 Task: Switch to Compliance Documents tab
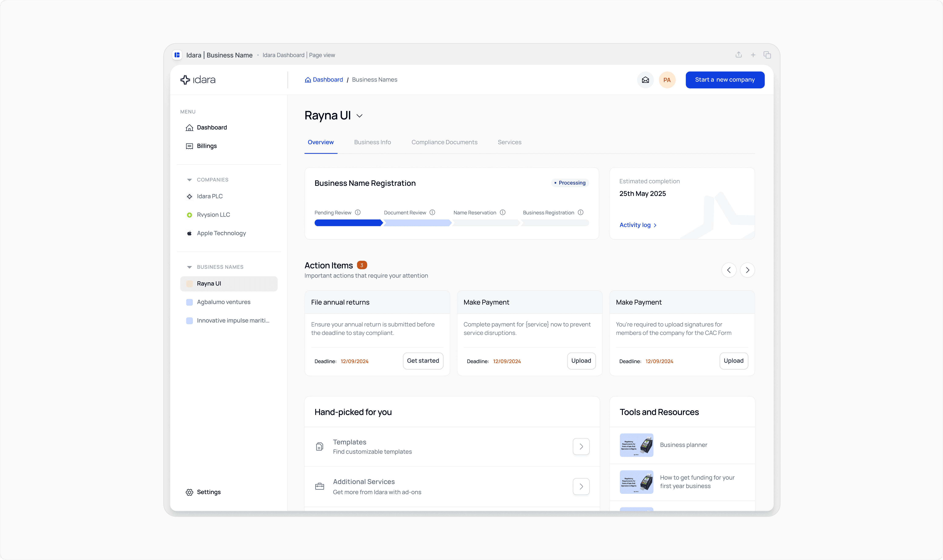tap(444, 142)
